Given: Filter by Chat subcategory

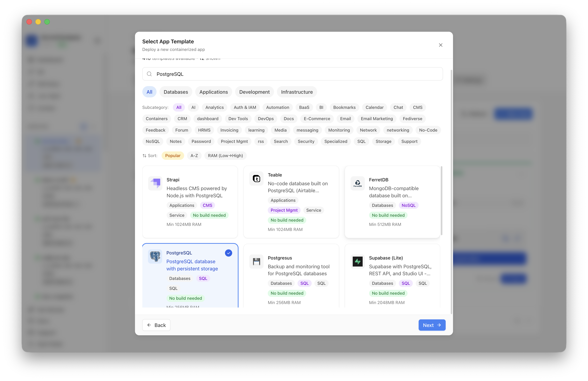Looking at the screenshot, I should (x=398, y=107).
